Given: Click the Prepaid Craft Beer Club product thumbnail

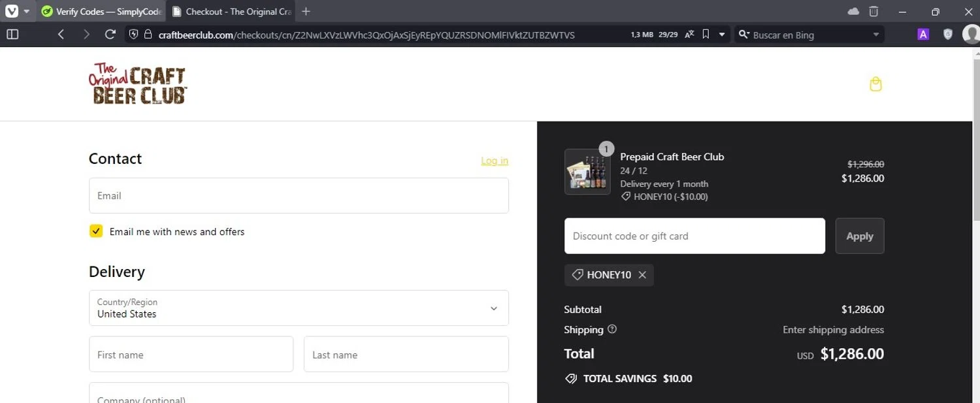Looking at the screenshot, I should pyautogui.click(x=587, y=172).
